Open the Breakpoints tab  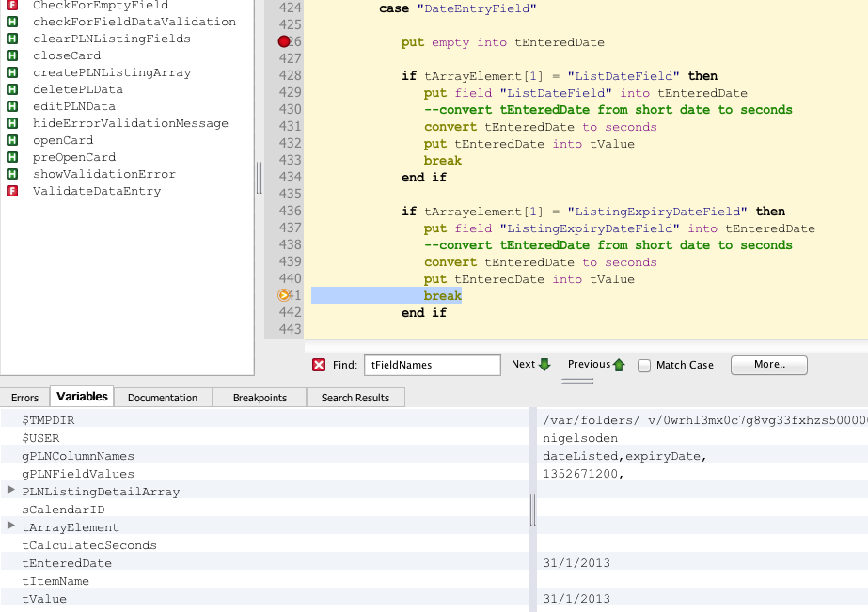(260, 398)
